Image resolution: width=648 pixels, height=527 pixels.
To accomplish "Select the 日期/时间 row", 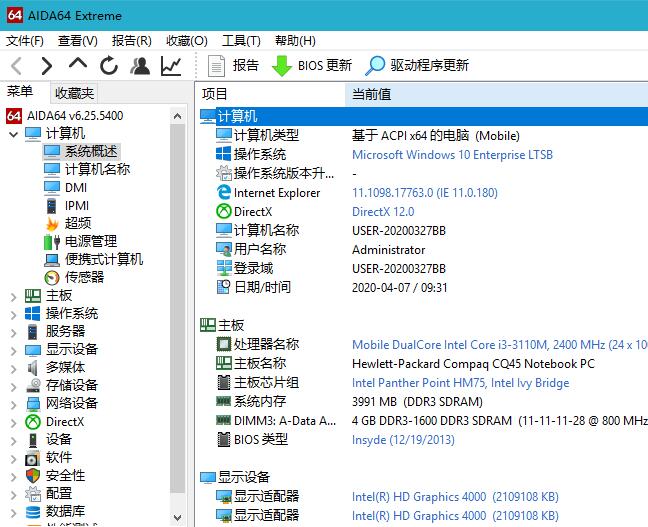I will pyautogui.click(x=424, y=288).
